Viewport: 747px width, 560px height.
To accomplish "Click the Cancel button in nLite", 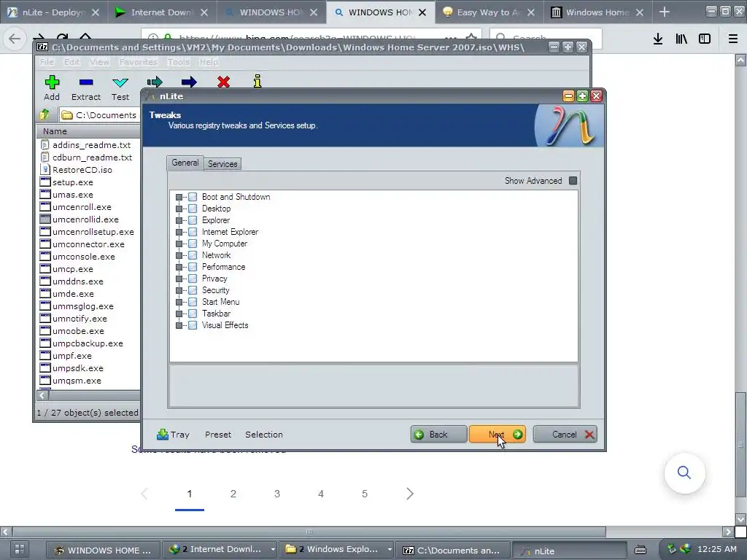I will 565,435.
